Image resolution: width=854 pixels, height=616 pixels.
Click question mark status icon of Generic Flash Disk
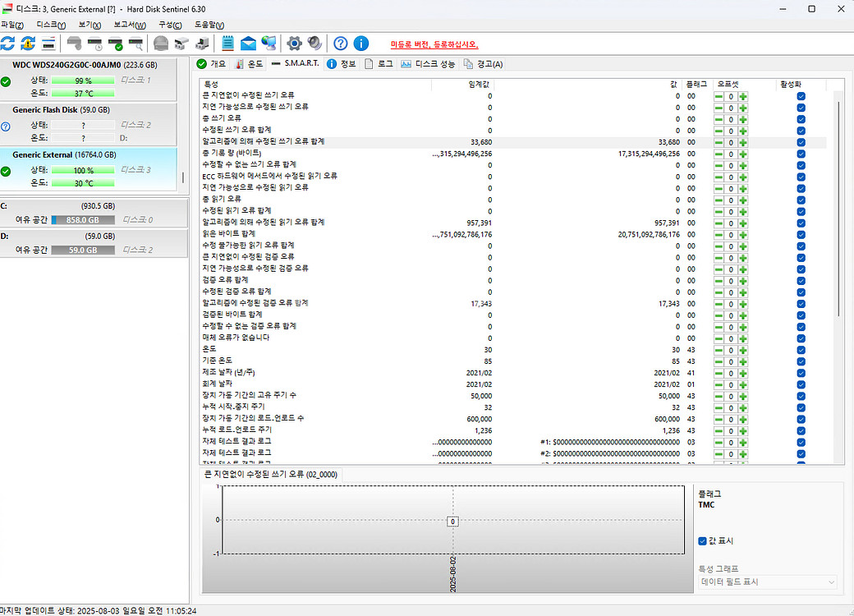pyautogui.click(x=6, y=127)
